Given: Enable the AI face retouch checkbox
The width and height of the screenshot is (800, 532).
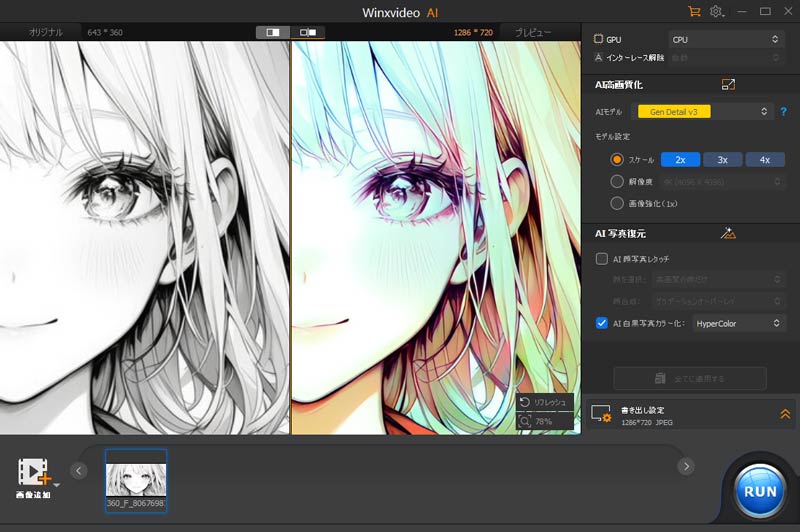Looking at the screenshot, I should point(602,259).
